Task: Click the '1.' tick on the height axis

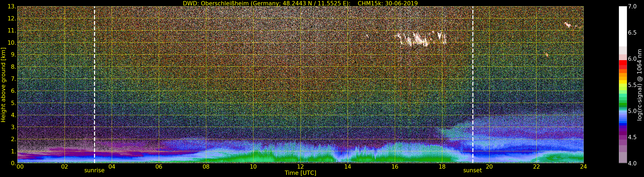Action: pyautogui.click(x=13, y=151)
